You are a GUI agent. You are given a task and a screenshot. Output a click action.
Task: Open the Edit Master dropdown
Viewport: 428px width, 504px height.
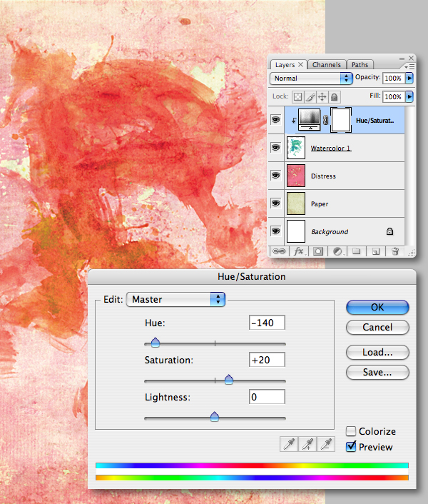(176, 300)
